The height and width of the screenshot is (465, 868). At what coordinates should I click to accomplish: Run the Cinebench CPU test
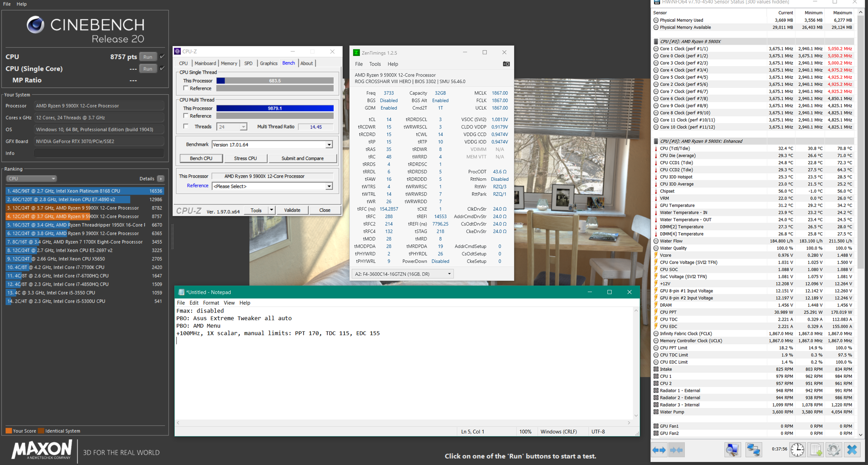point(148,57)
